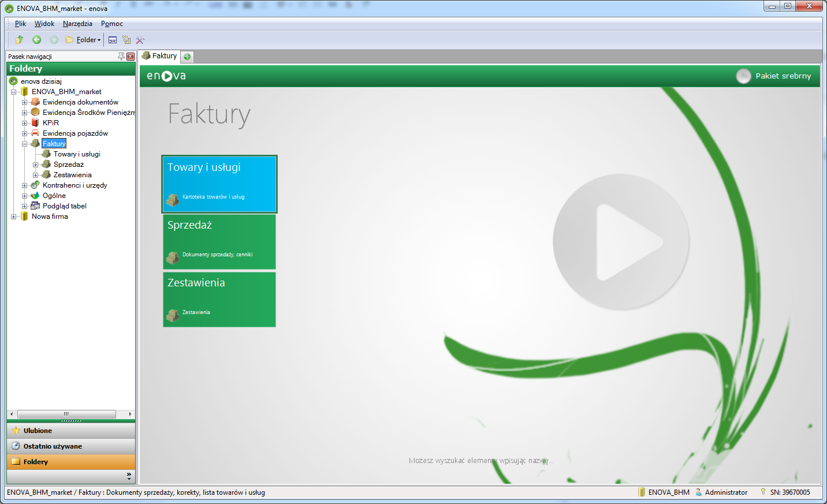Click the Kontrahenci i urzędy gears icon
827x504 pixels.
pos(35,185)
